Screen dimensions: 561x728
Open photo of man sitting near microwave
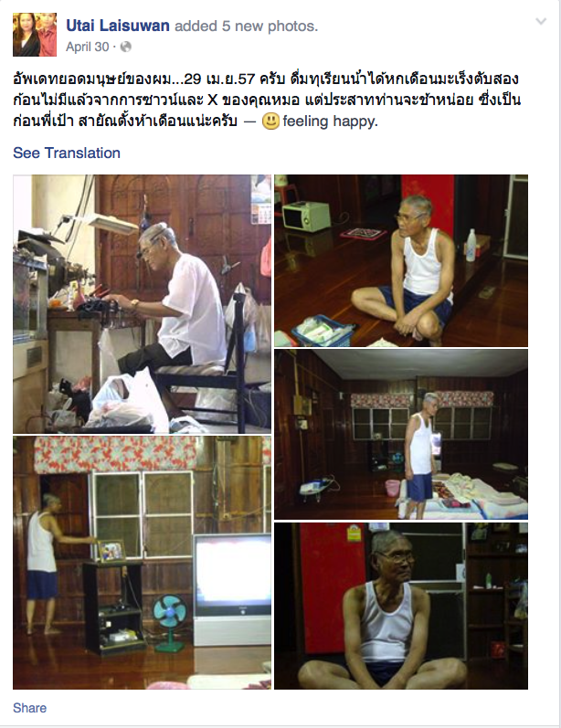[401, 261]
